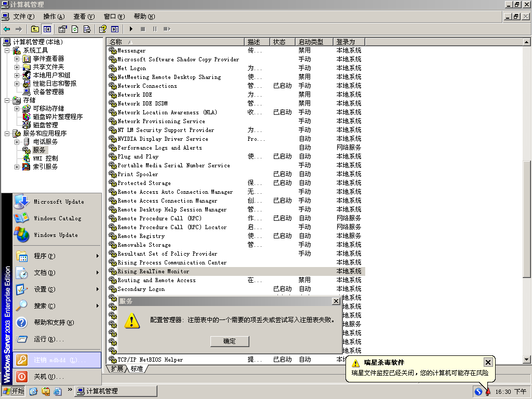The height and width of the screenshot is (399, 532).
Task: Switch to the 扩展 tab
Action: click(117, 369)
